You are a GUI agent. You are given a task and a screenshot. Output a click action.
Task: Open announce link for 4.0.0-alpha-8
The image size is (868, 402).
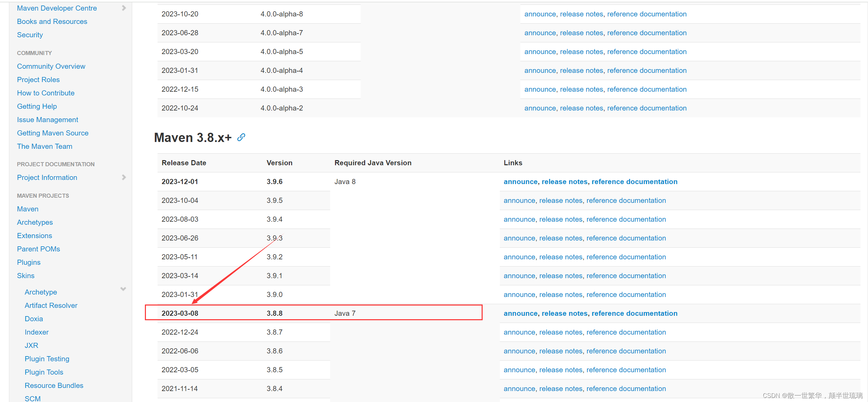pos(540,14)
